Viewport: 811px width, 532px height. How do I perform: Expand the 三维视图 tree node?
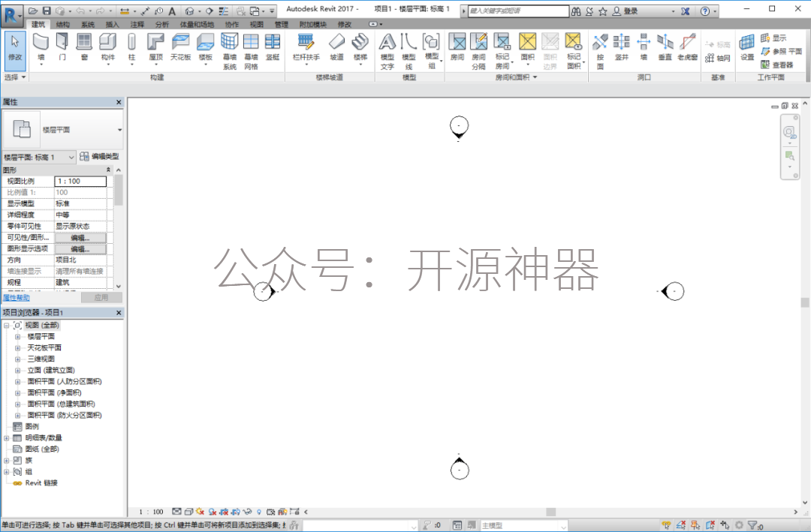tap(17, 359)
